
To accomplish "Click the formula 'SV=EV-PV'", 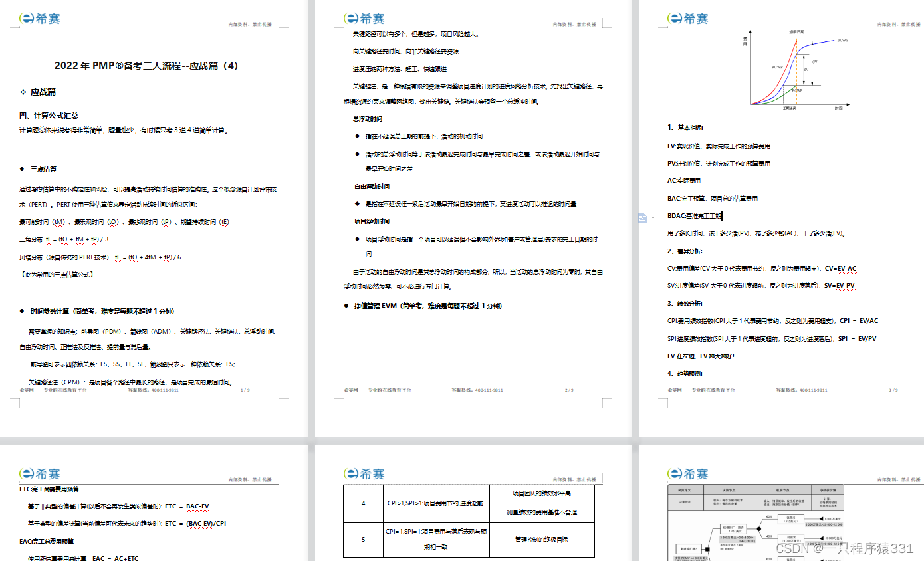I will tap(839, 286).
